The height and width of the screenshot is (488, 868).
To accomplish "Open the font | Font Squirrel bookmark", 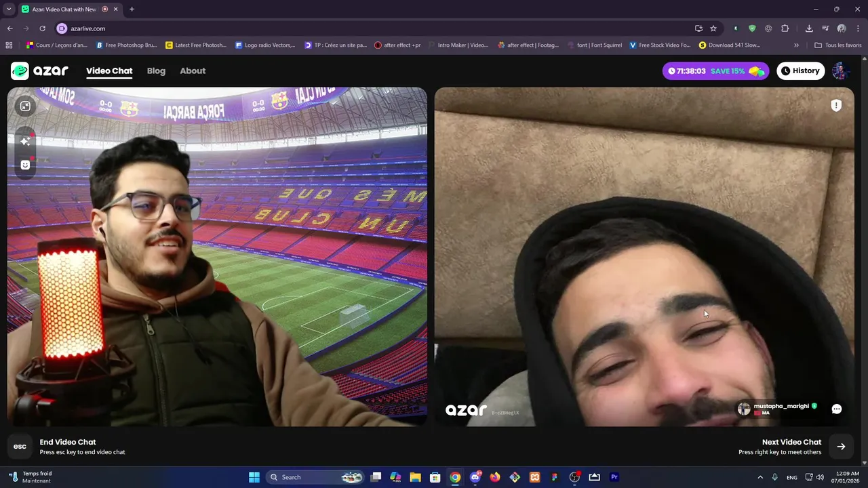I will click(x=593, y=45).
